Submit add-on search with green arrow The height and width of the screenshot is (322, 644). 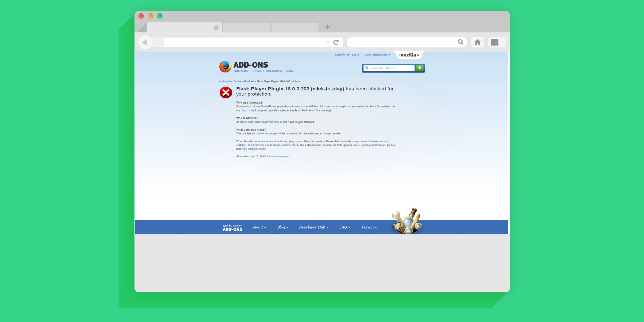[419, 68]
